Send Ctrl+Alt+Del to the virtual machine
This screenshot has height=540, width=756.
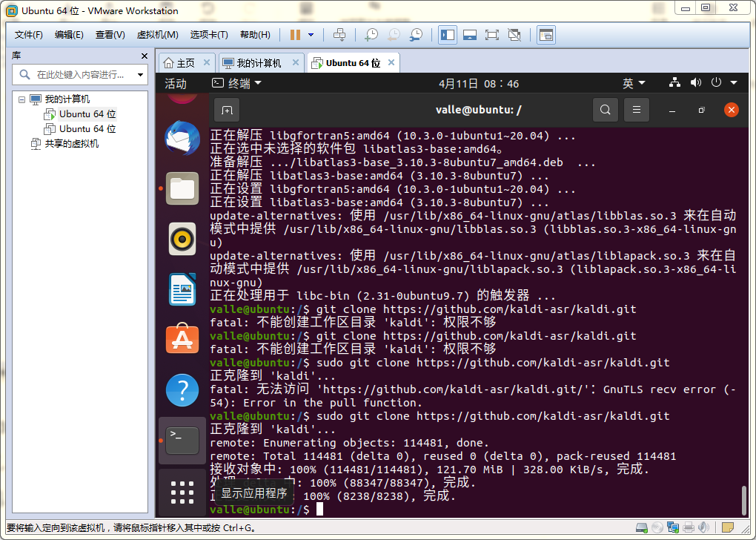(339, 35)
